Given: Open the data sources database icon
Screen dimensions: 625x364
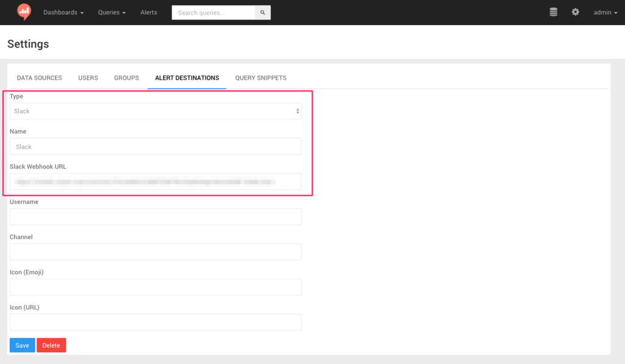Looking at the screenshot, I should click(553, 12).
